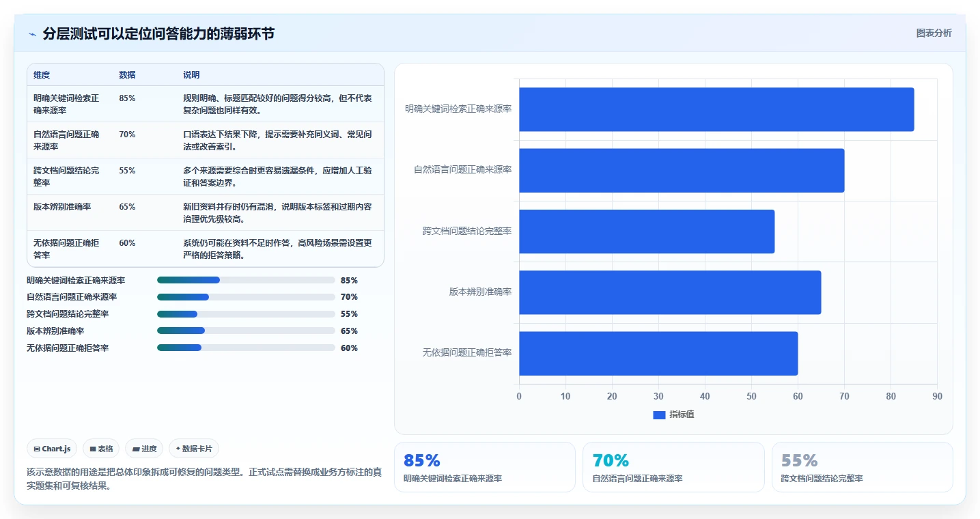Screen dimensions: 980x519
Task: Click the chart bar for 版本辨别准确率
Action: click(x=670, y=292)
